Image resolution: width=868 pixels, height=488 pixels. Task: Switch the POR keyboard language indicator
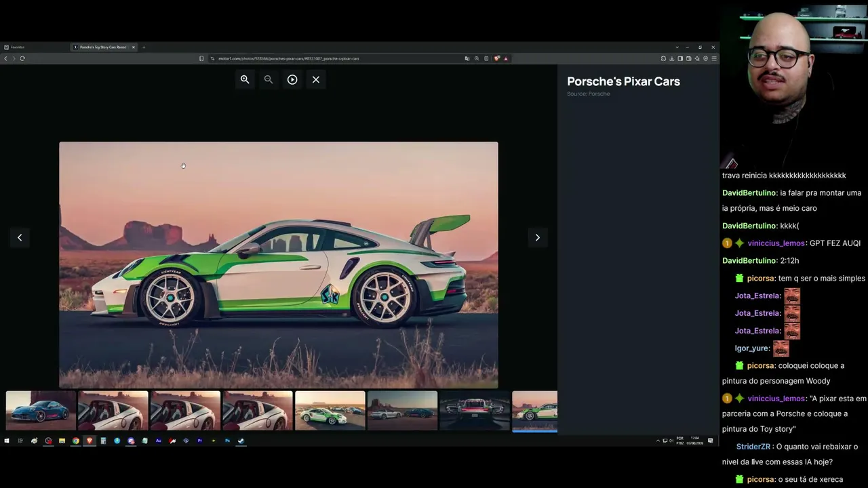pyautogui.click(x=680, y=441)
